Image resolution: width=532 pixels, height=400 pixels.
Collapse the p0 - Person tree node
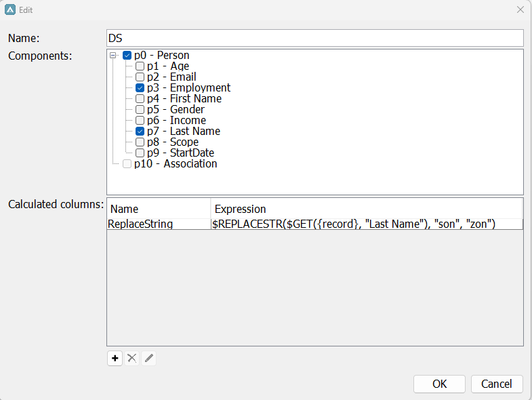coord(114,56)
